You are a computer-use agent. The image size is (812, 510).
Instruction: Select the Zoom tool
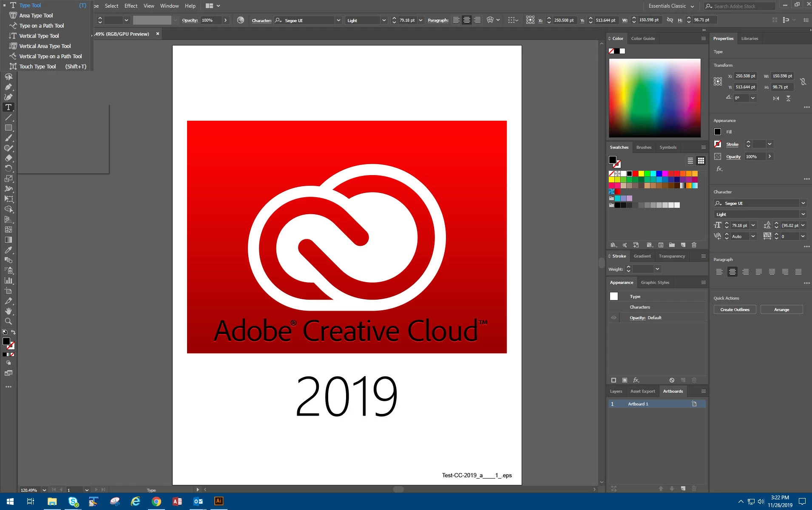click(x=9, y=322)
